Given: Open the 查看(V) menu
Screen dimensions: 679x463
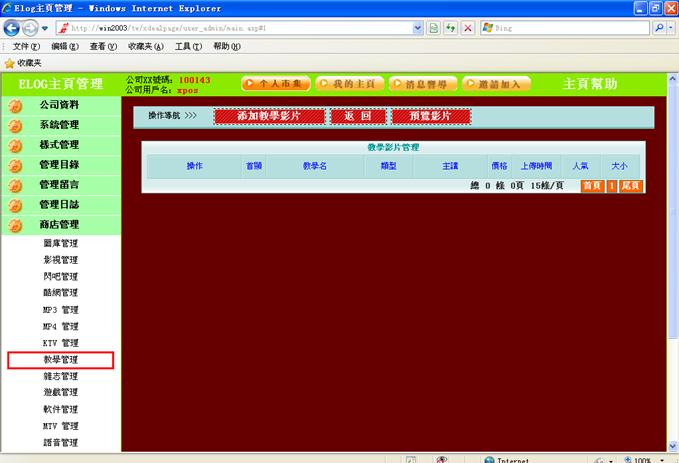Looking at the screenshot, I should tap(101, 46).
